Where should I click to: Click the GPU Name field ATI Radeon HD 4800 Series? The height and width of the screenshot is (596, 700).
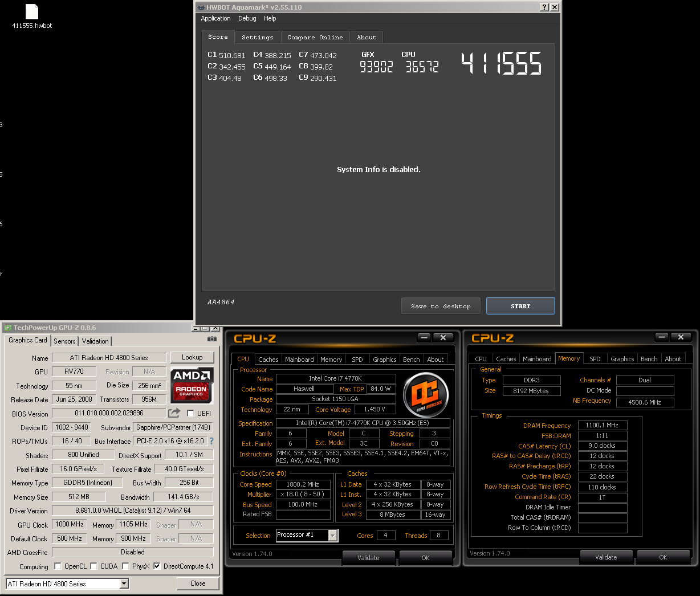pyautogui.click(x=109, y=358)
